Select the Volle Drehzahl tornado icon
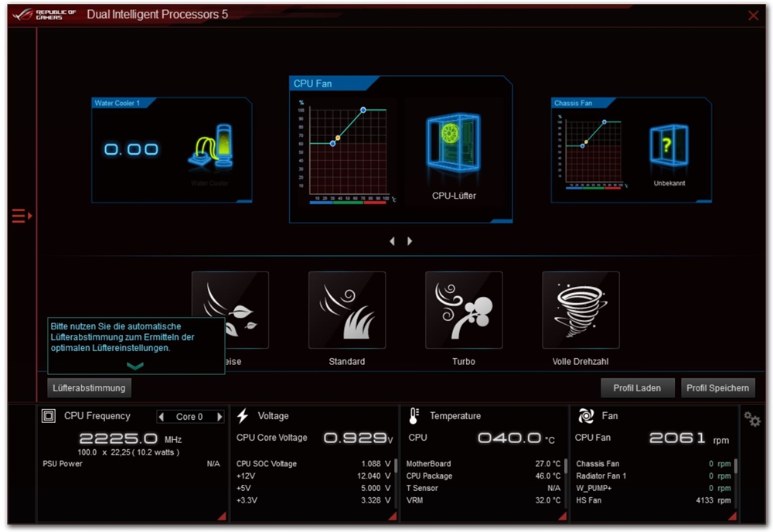Image resolution: width=773 pixels, height=532 pixels. 581,310
